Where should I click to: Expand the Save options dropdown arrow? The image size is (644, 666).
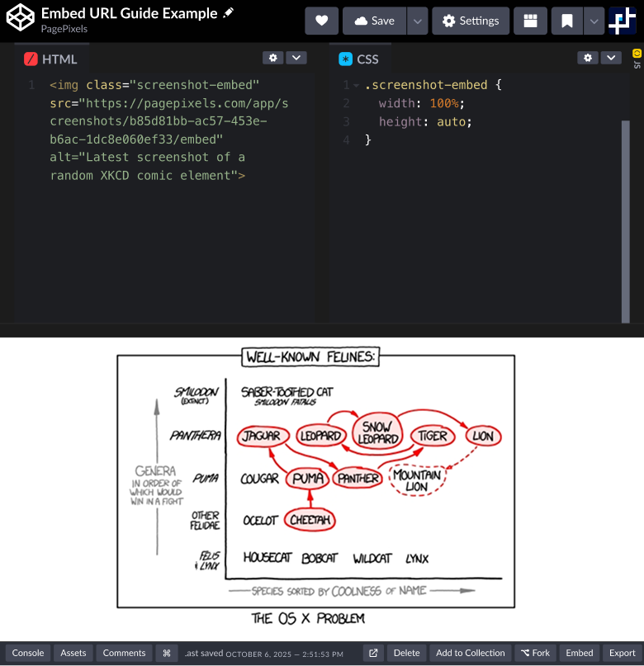coord(418,21)
